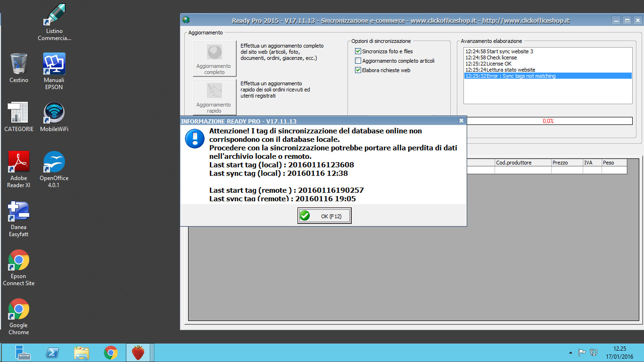This screenshot has width=644, height=362.
Task: Select the Ready Pro strawberry taskbar icon
Action: pyautogui.click(x=138, y=353)
